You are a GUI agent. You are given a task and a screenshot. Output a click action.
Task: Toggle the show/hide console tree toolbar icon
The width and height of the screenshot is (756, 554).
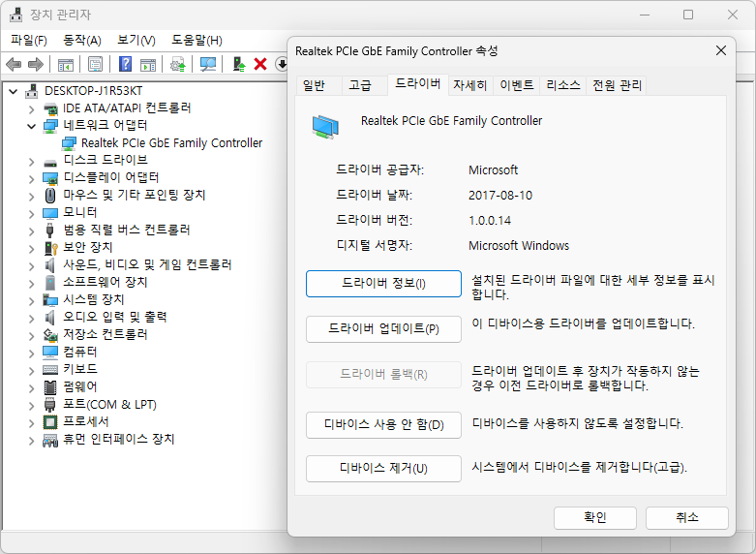point(66,64)
